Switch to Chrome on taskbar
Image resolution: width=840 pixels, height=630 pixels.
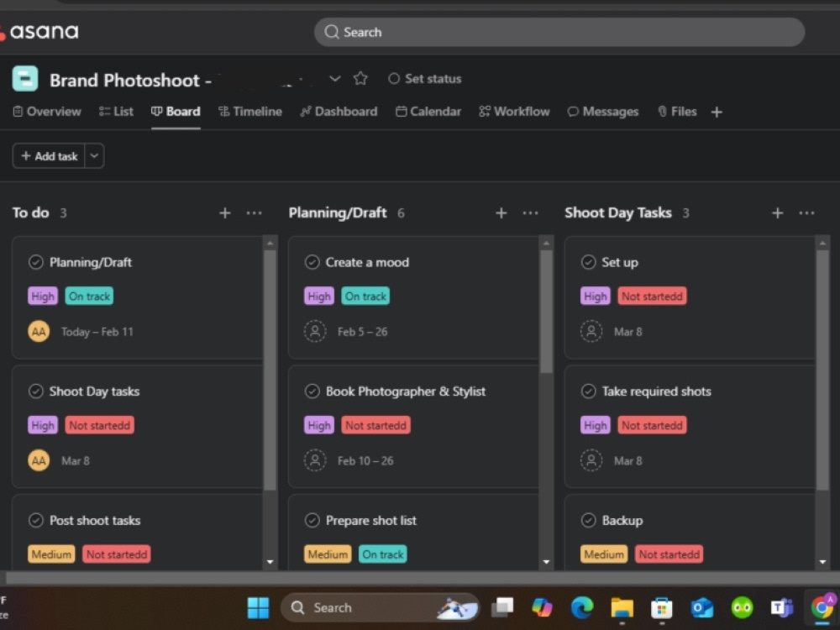point(822,607)
